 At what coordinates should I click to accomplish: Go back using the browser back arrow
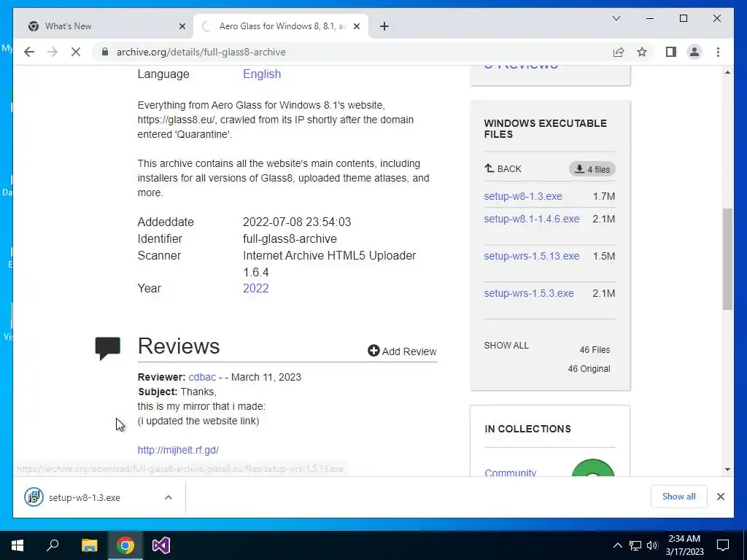point(29,52)
